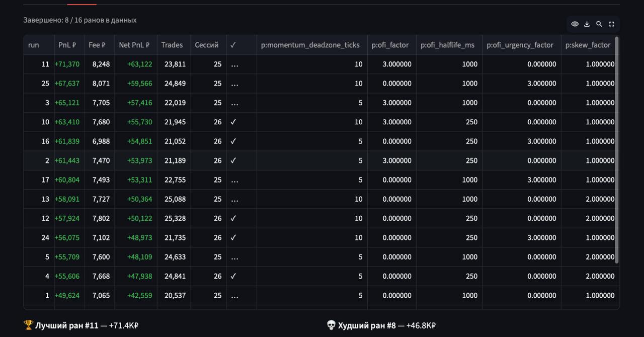Click the vertical table scrollbar
Viewport: 644px width, 337px height.
coord(617,150)
